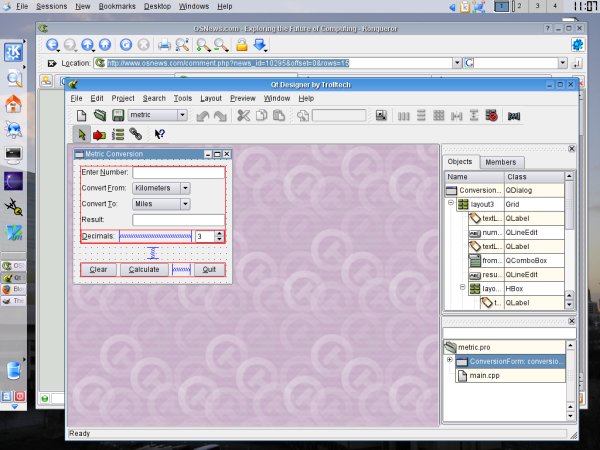Viewport: 600px width, 450px height.
Task: Select the QComboBox row in object tree
Action: coord(516,261)
